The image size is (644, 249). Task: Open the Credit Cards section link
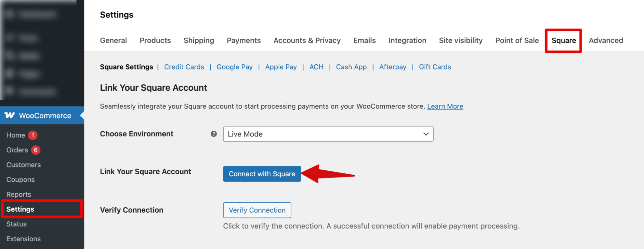pos(184,67)
